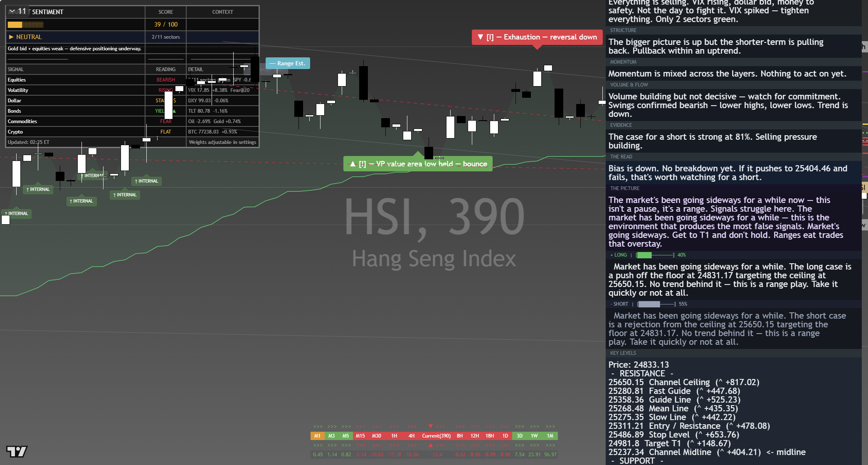Click the 24981.8 Target T1 row
Screen dimensions: 868x465
click(x=670, y=443)
